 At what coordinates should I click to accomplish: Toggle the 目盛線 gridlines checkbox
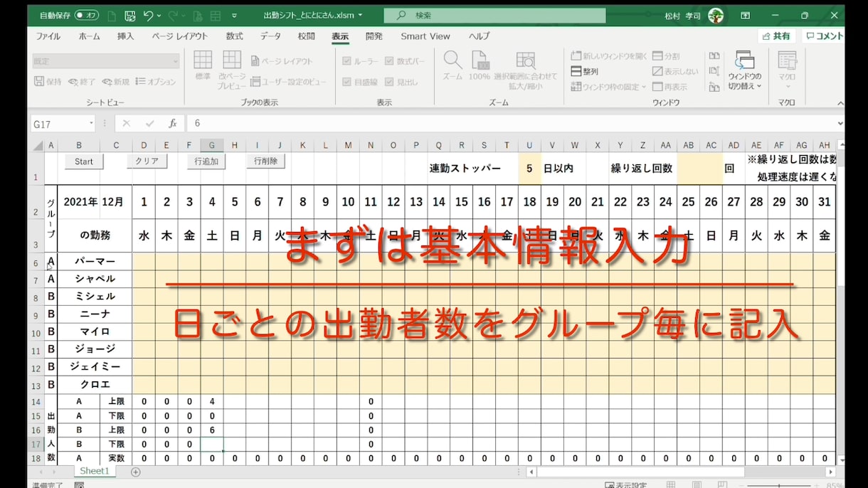click(x=360, y=82)
